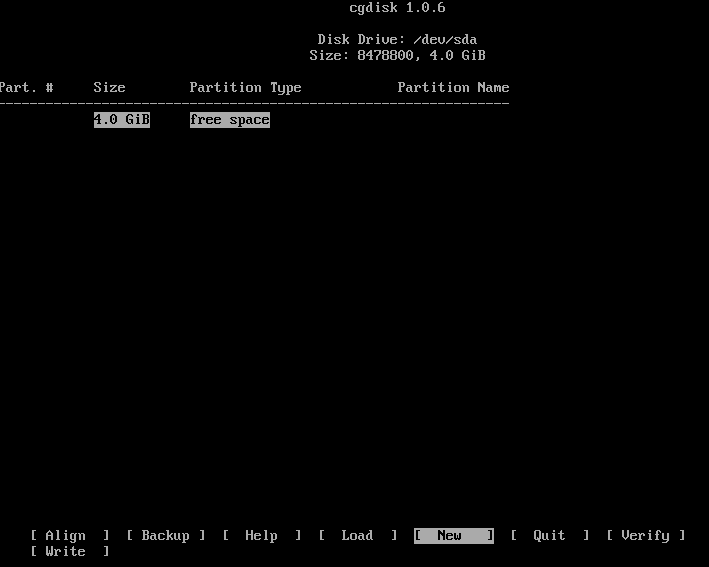This screenshot has width=709, height=567.
Task: Select the Verify option
Action: click(646, 535)
